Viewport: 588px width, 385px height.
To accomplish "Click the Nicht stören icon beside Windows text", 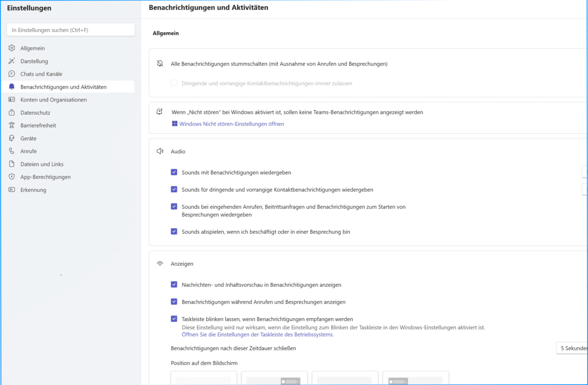I will point(160,112).
